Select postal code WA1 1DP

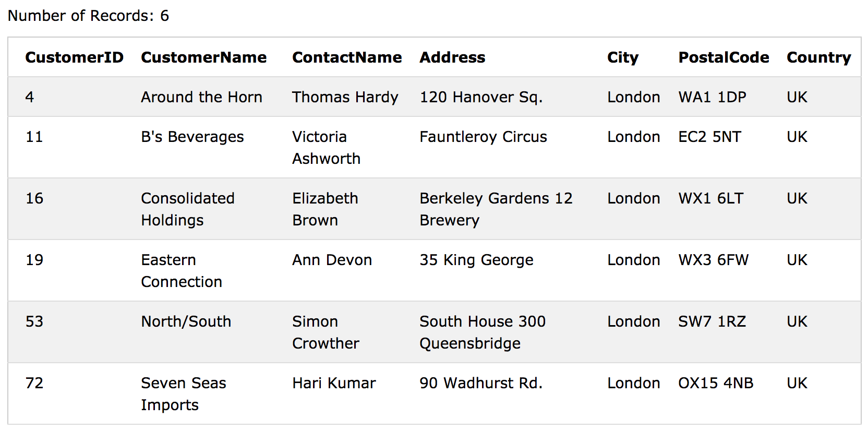712,97
